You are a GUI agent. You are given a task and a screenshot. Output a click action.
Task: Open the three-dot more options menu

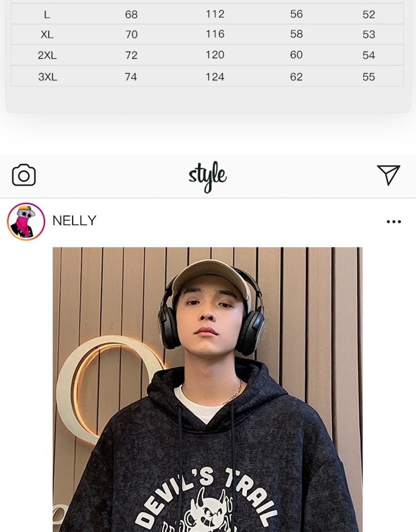point(394,222)
